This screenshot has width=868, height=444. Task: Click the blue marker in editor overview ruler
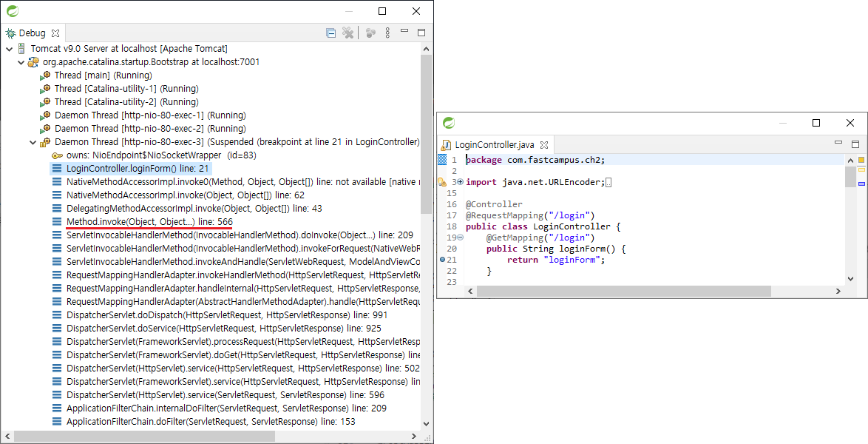[862, 184]
